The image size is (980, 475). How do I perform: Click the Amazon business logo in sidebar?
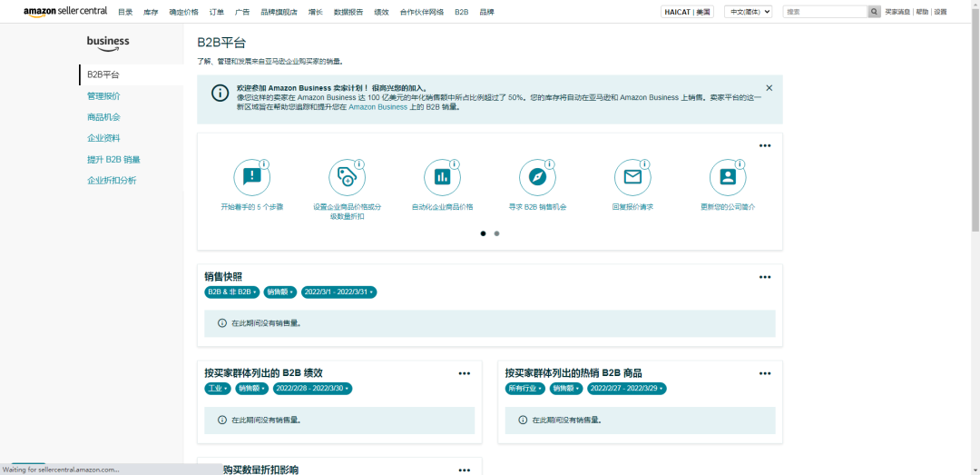click(108, 44)
